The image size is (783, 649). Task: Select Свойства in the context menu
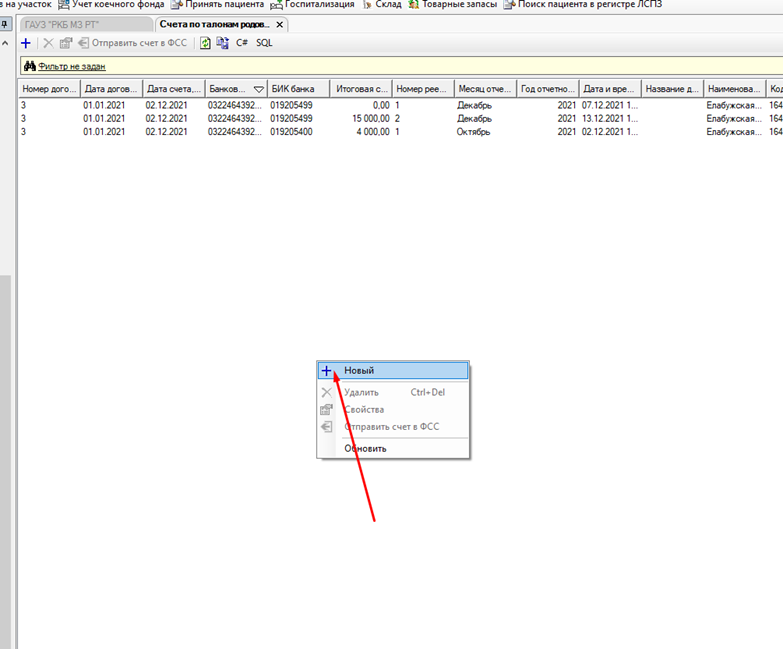pos(393,409)
